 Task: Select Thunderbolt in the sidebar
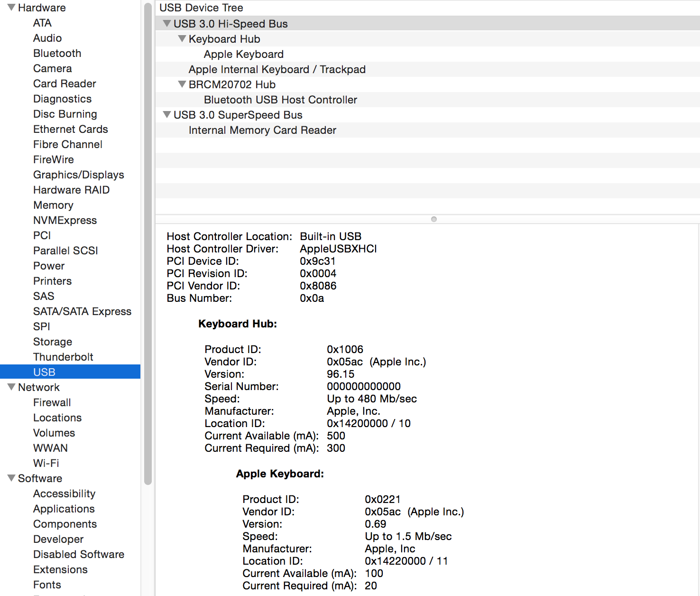pyautogui.click(x=63, y=357)
